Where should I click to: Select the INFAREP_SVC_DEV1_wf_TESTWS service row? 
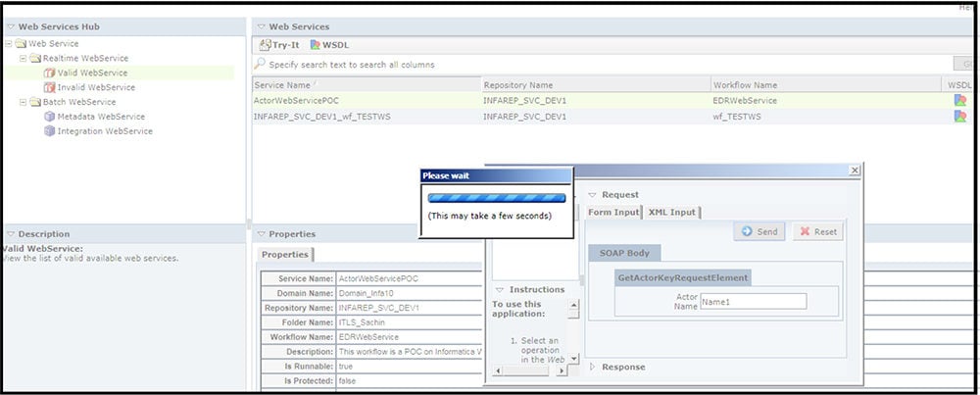tap(612, 117)
